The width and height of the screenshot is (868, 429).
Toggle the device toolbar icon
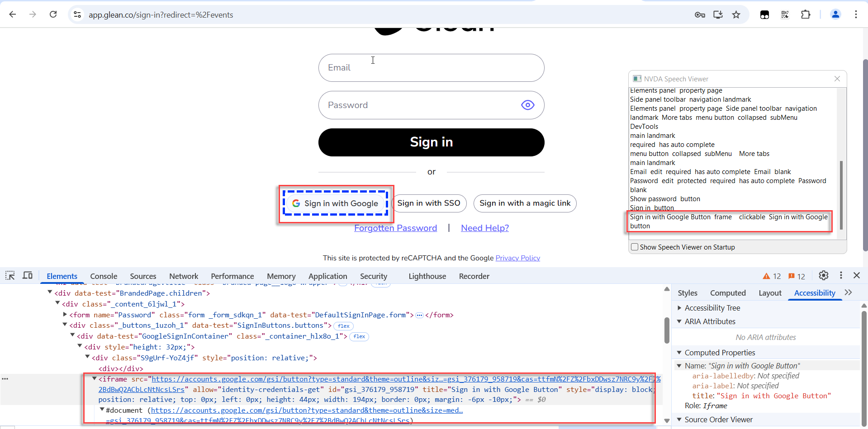point(28,276)
